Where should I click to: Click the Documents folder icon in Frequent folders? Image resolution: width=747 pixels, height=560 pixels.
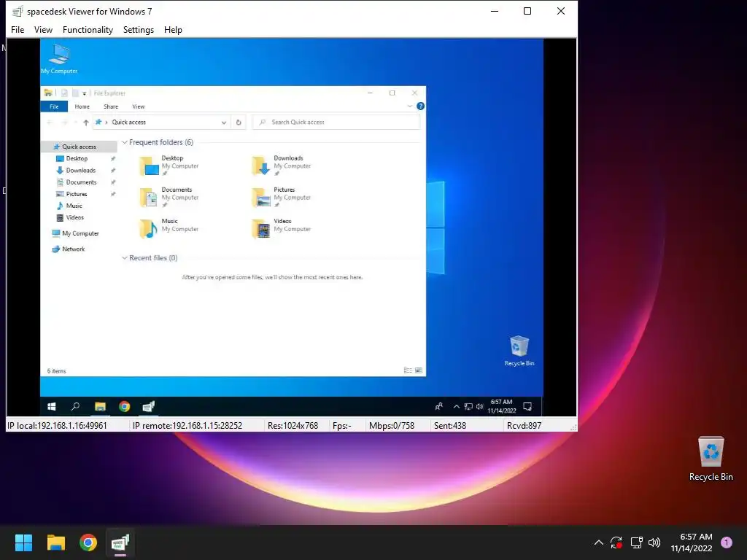point(149,198)
